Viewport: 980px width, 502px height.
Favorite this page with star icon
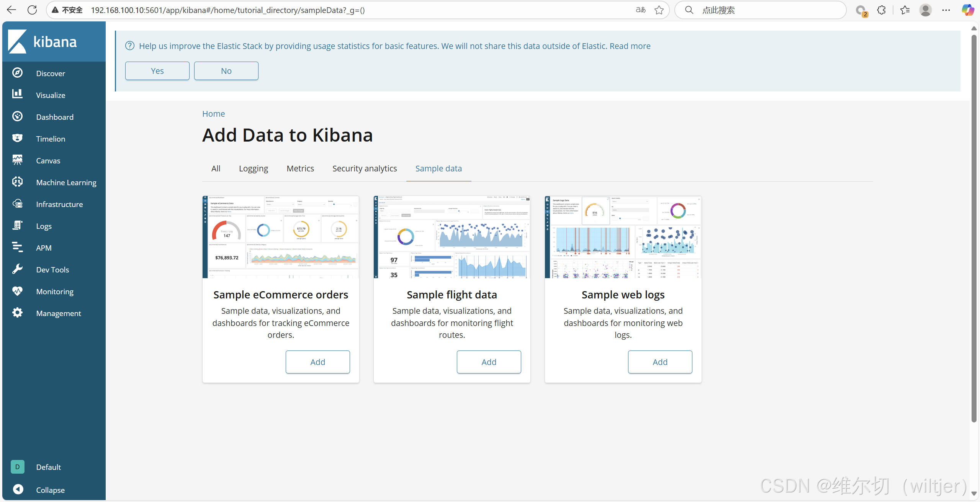click(659, 10)
